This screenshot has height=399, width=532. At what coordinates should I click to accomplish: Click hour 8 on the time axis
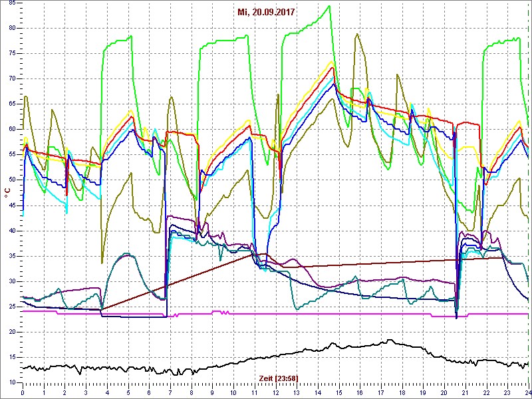[x=192, y=392]
